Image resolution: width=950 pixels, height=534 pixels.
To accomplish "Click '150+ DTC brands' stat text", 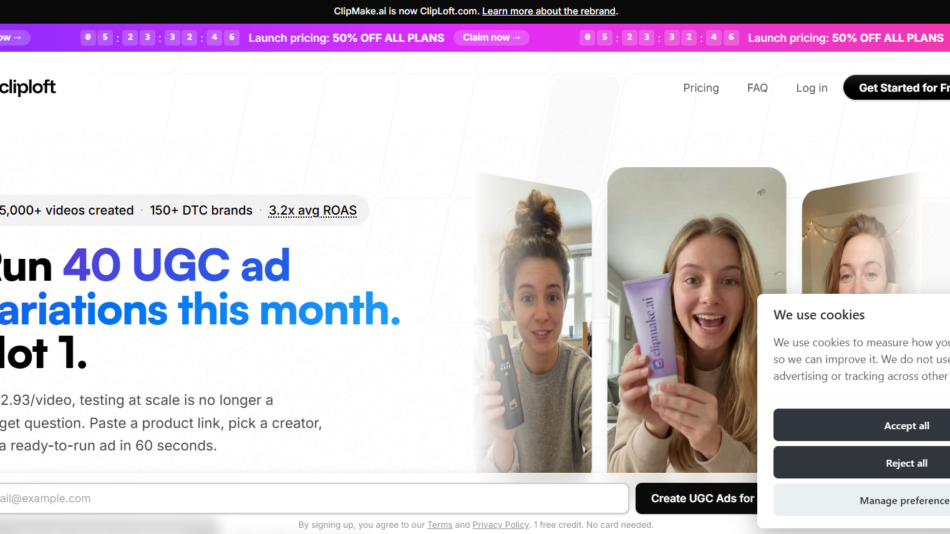I will click(x=201, y=210).
